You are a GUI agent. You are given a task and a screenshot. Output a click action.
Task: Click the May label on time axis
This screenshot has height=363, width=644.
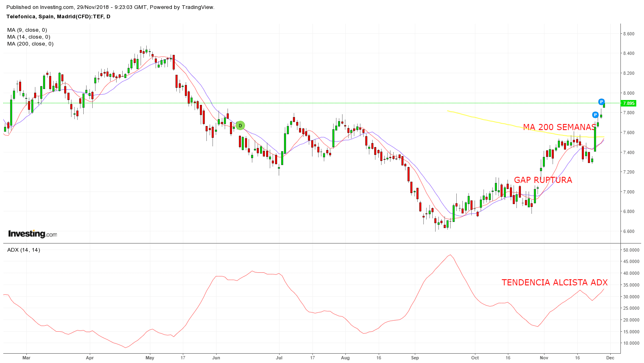150,358
